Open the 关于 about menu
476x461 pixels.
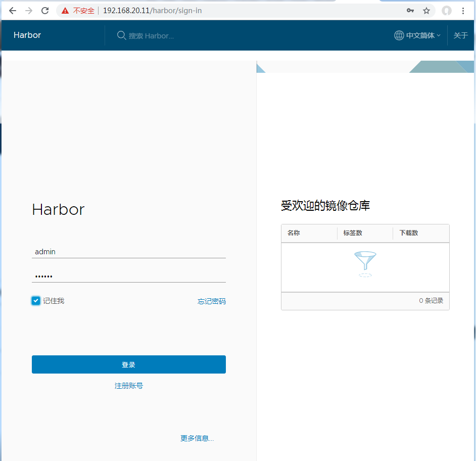point(460,35)
